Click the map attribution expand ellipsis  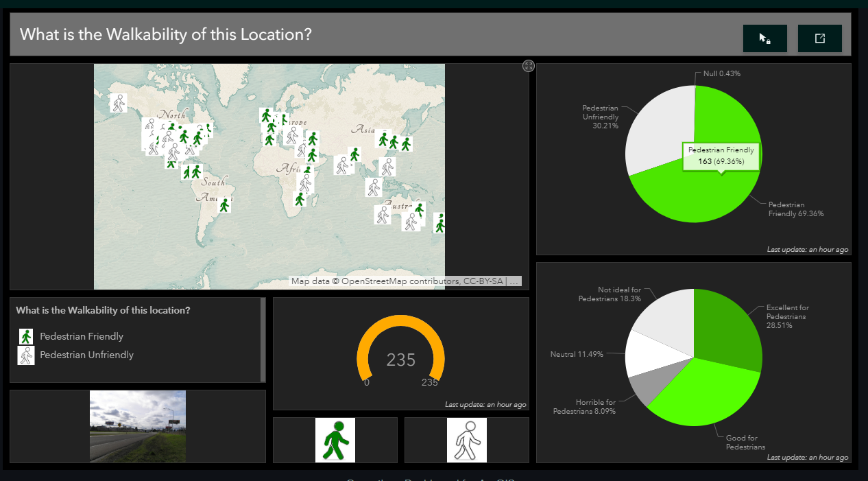pyautogui.click(x=516, y=281)
